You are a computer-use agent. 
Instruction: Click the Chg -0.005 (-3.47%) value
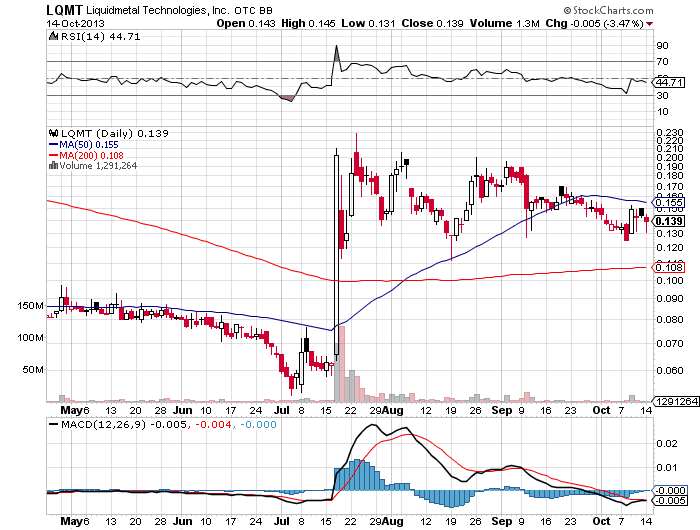point(595,24)
